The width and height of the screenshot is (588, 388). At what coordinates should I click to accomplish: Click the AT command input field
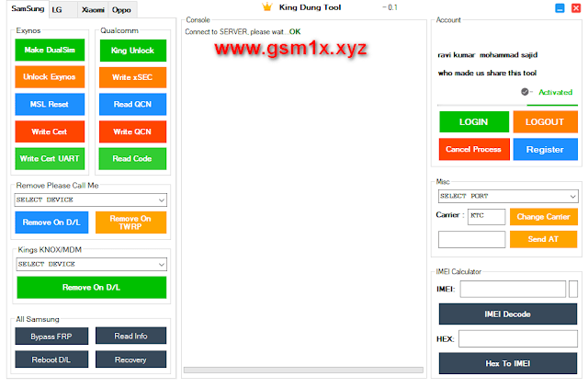(471, 239)
